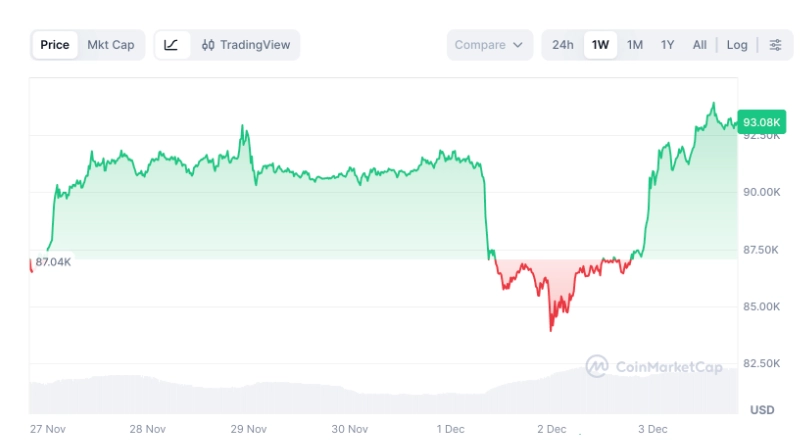Open chart settings sliders icon
Viewport: 810px width, 446px height.
pyautogui.click(x=775, y=45)
